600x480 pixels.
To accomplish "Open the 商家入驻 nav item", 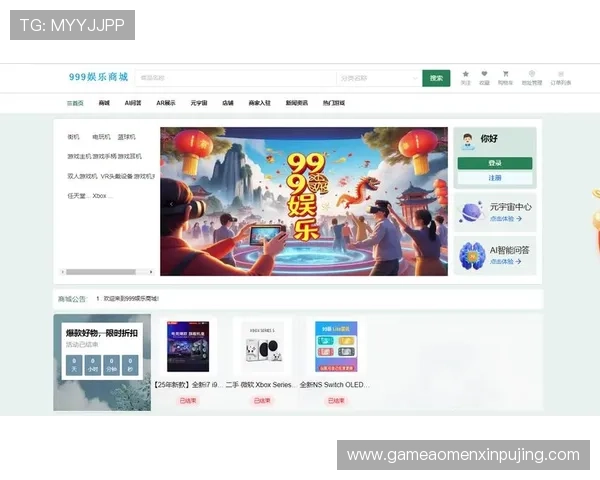I will tap(259, 103).
